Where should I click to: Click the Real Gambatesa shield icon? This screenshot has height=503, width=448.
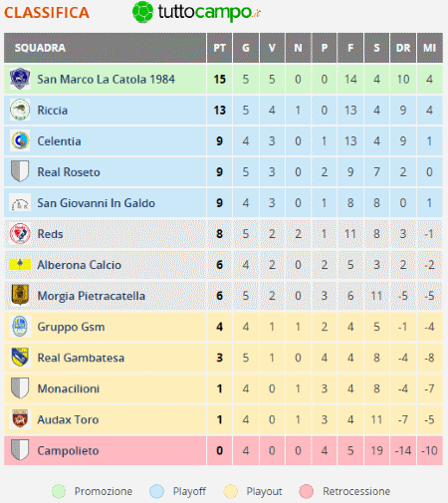20,357
